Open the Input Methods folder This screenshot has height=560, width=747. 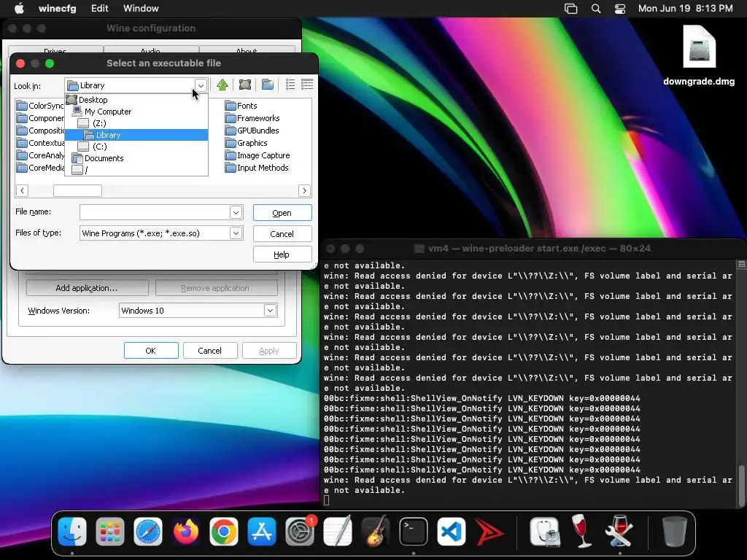pyautogui.click(x=257, y=168)
